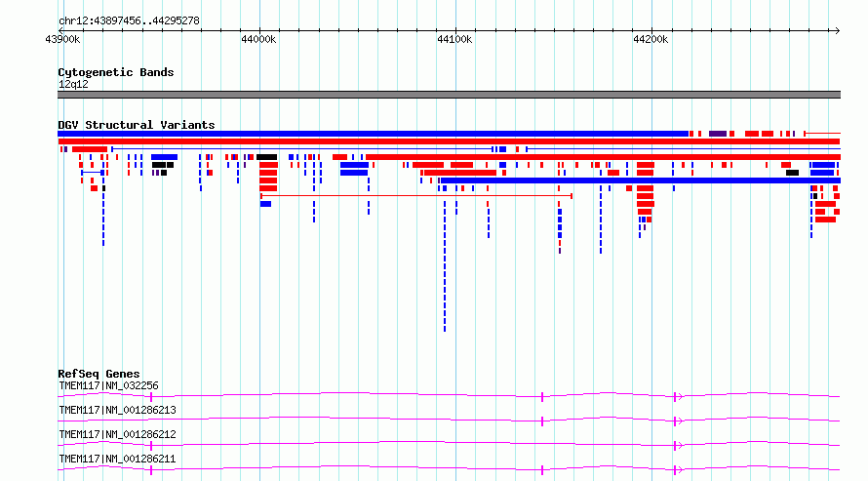
Task: Click the 44200k ruler label
Action: click(651, 39)
